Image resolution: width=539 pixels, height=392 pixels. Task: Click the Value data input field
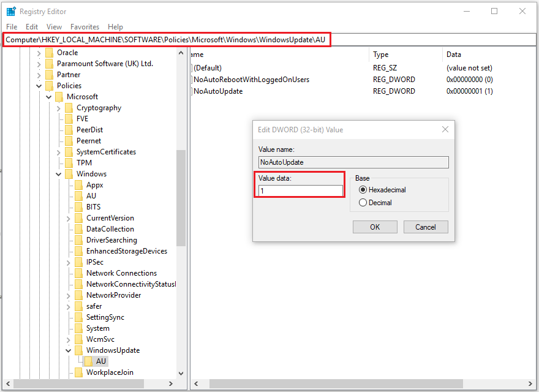(x=301, y=190)
